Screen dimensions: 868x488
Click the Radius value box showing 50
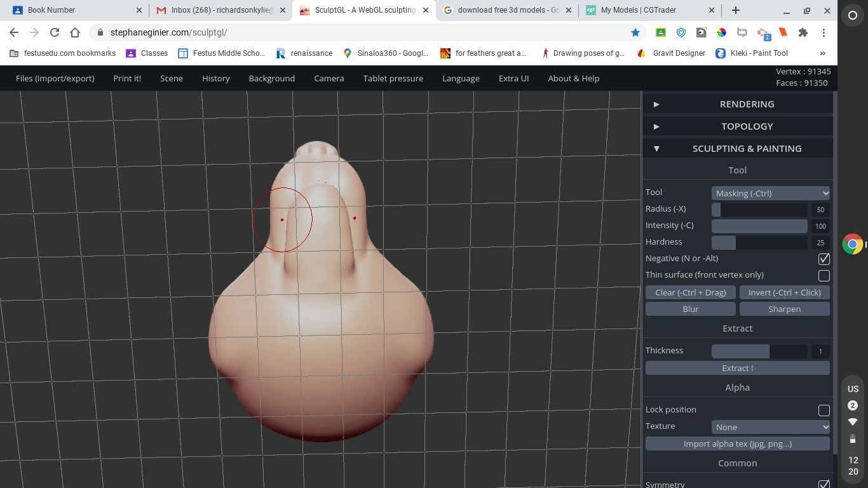pos(820,210)
